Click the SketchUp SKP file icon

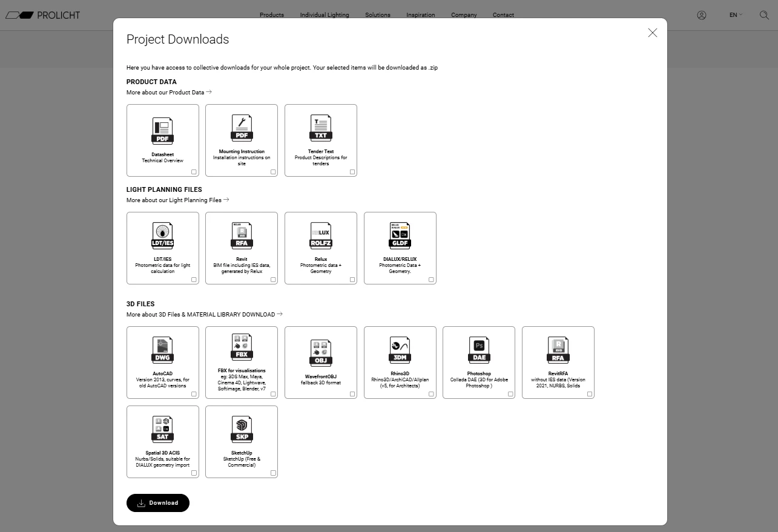[x=241, y=429]
